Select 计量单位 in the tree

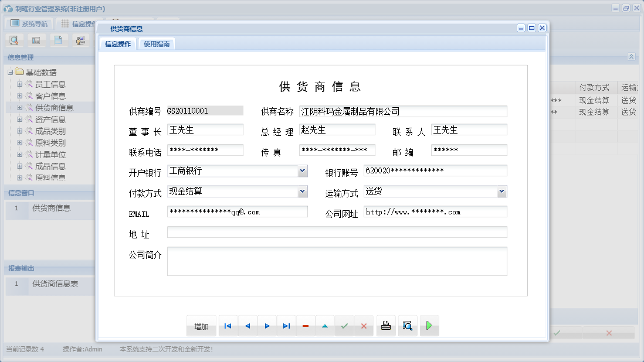[50, 155]
